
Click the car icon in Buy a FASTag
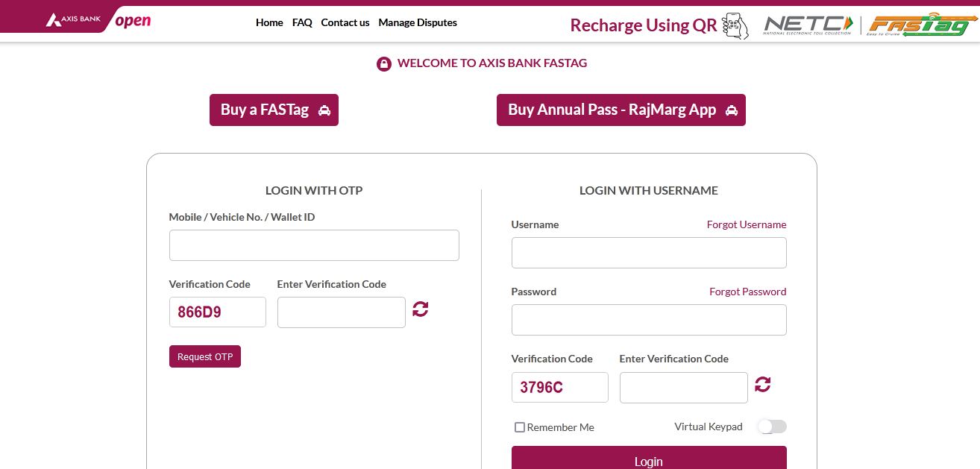(x=324, y=110)
